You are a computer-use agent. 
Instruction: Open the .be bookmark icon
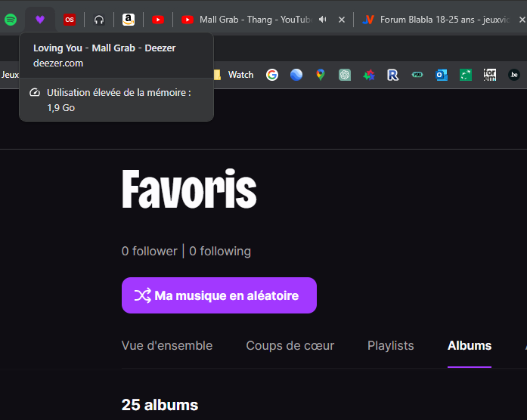[514, 75]
